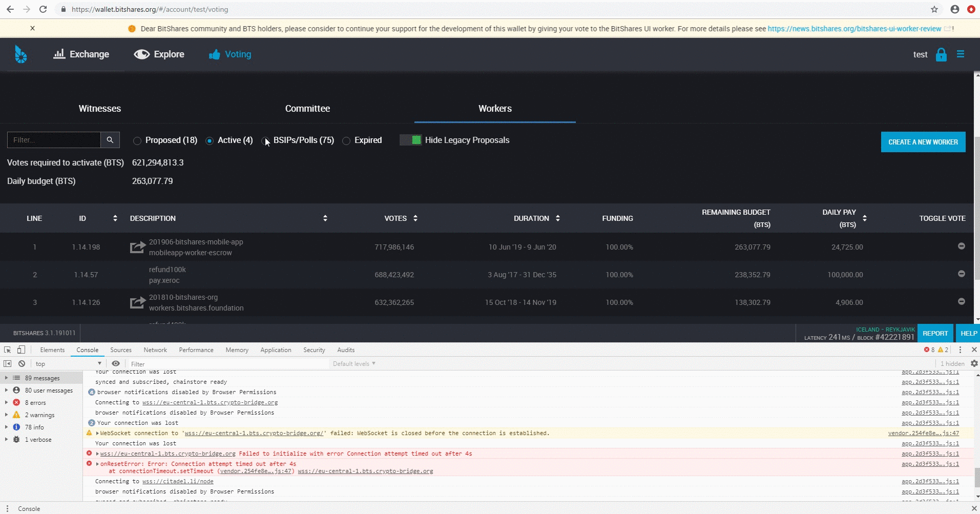This screenshot has height=514, width=980.
Task: Open DevTools Network tab
Action: (x=155, y=349)
